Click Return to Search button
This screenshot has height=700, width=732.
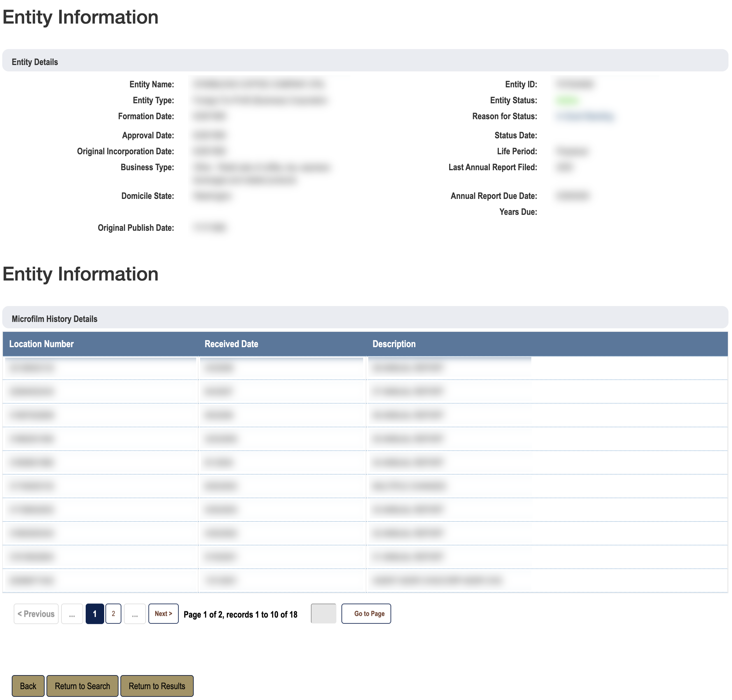(x=82, y=686)
